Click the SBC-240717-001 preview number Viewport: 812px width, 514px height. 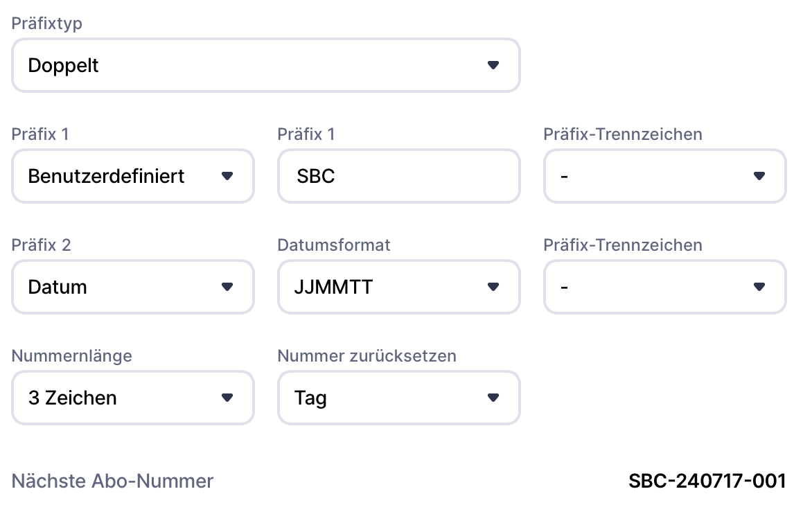click(x=707, y=481)
